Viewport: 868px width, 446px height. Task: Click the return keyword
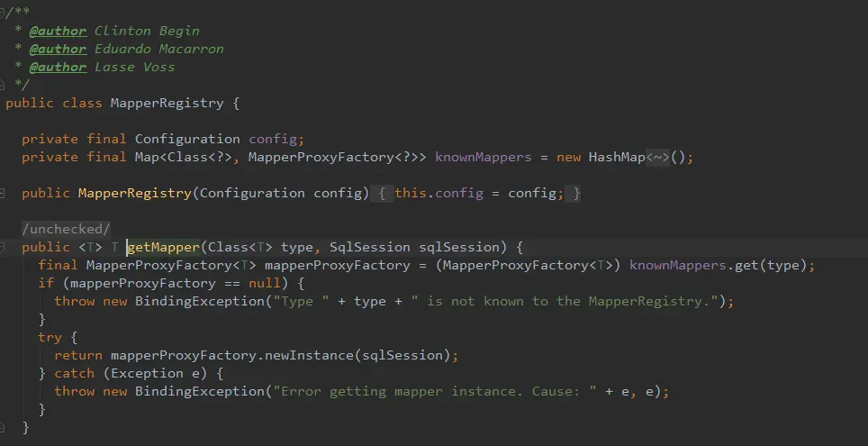pyautogui.click(x=78, y=356)
